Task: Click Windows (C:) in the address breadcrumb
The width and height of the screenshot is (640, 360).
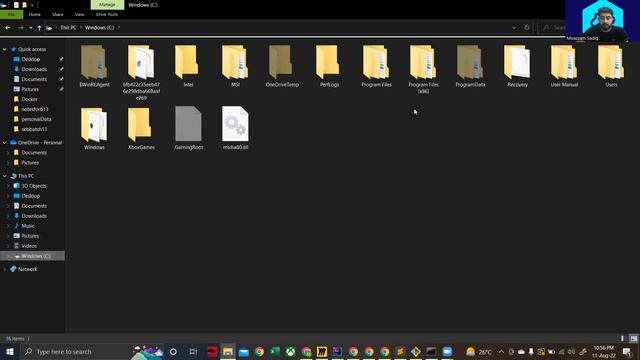Action: 100,28
